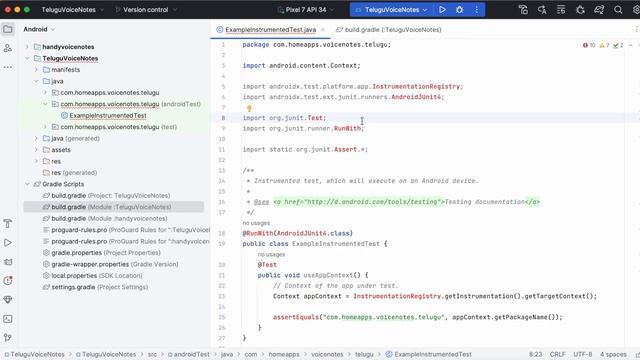Click the yellow light bulb quick-fix icon
640x360 pixels.
pyautogui.click(x=249, y=108)
